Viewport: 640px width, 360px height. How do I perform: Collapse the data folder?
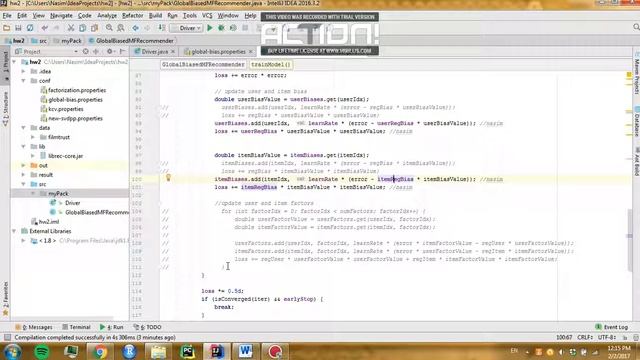tap(24, 128)
